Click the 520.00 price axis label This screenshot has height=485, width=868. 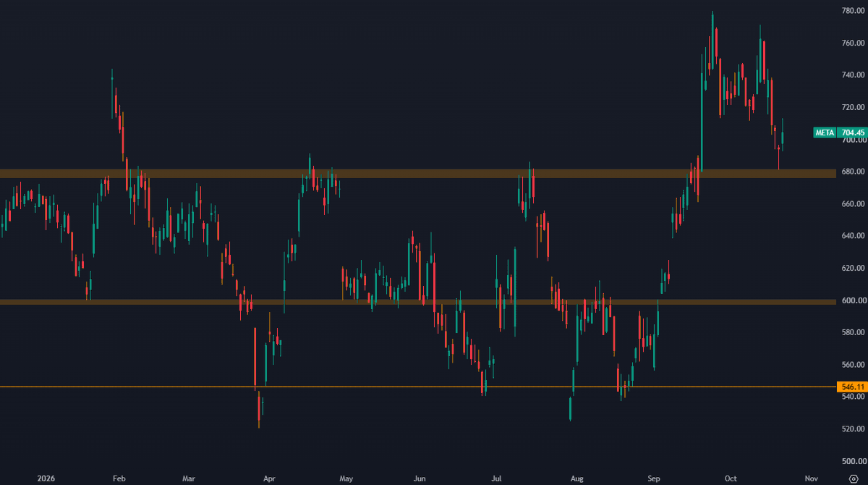pyautogui.click(x=854, y=429)
